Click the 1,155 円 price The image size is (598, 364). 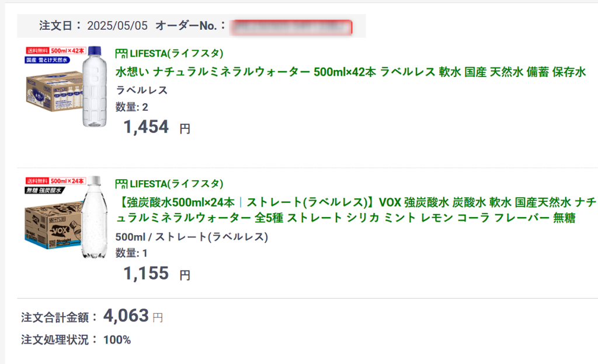157,274
